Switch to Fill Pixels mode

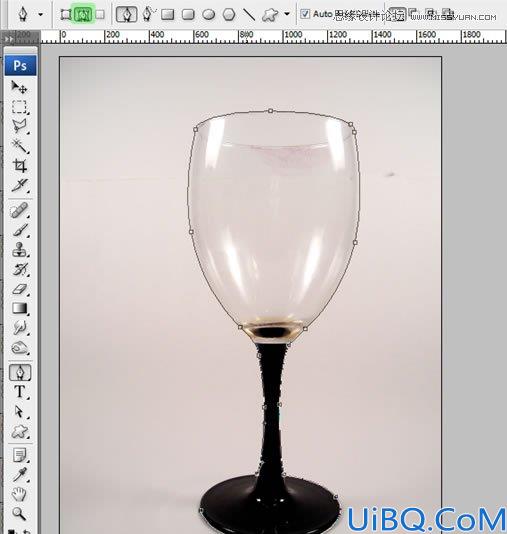coord(100,15)
